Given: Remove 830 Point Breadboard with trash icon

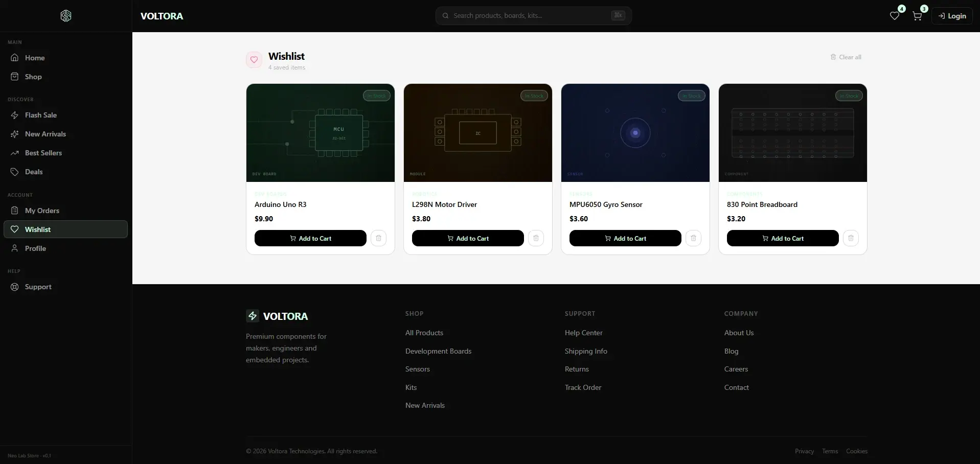Looking at the screenshot, I should click(x=851, y=238).
